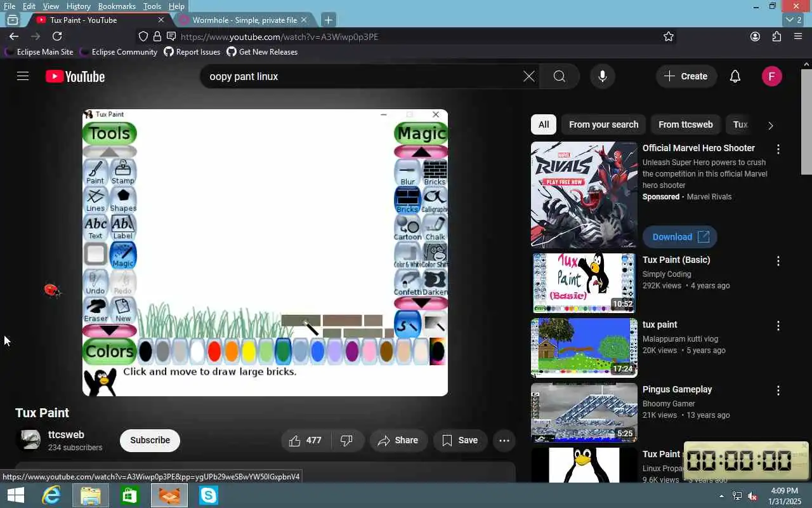Screen dimensions: 812x508
Task: Open the ttcsweb channel name link
Action: 66,435
